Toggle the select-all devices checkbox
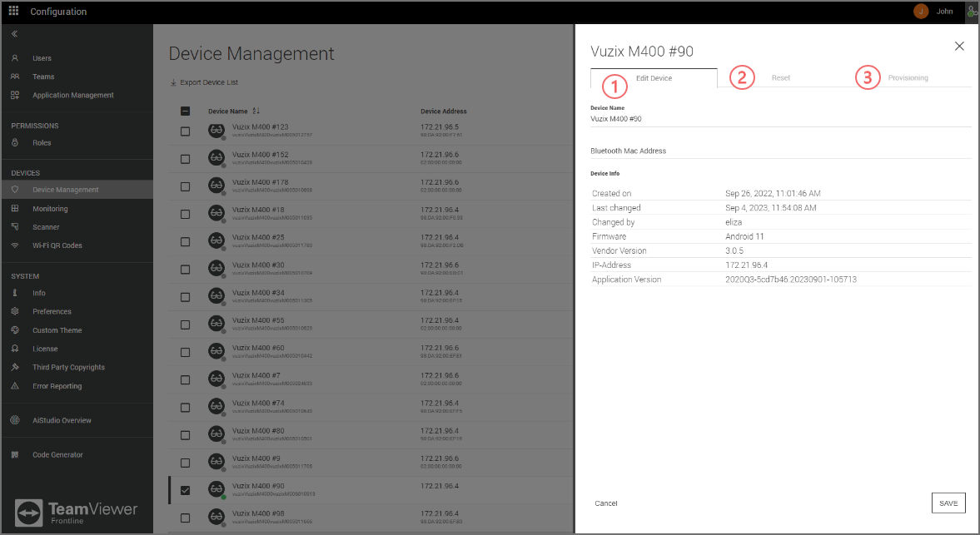Image resolution: width=980 pixels, height=535 pixels. click(x=185, y=111)
